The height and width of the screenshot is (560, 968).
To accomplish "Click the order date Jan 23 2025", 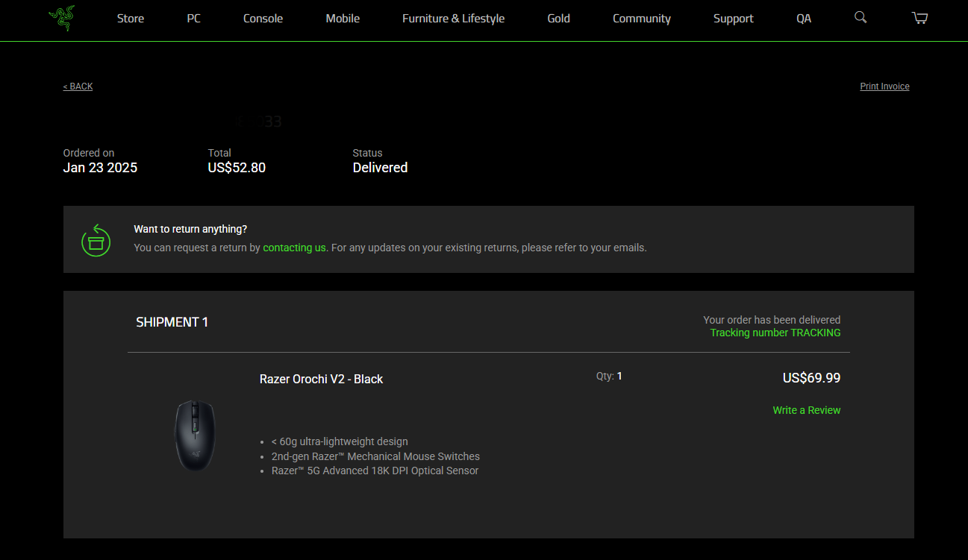I will 100,168.
